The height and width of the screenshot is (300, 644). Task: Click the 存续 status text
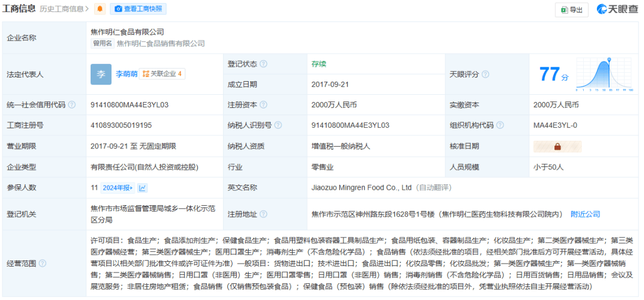coord(318,64)
